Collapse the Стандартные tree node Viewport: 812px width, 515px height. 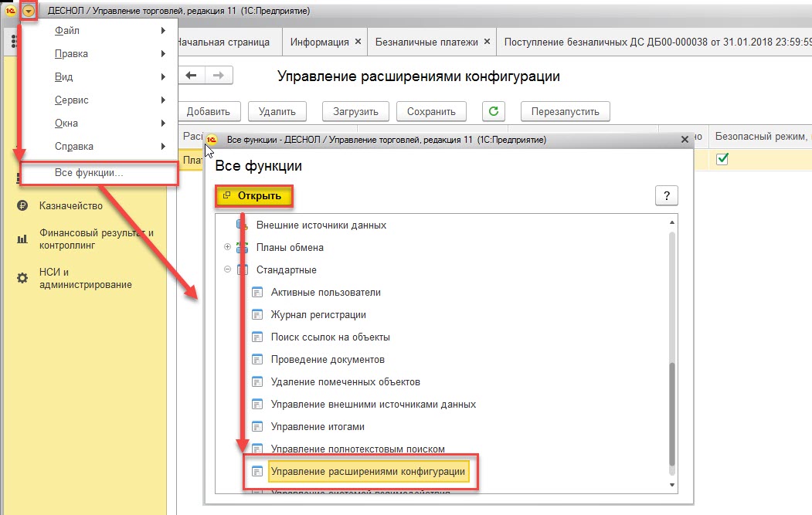[x=227, y=269]
